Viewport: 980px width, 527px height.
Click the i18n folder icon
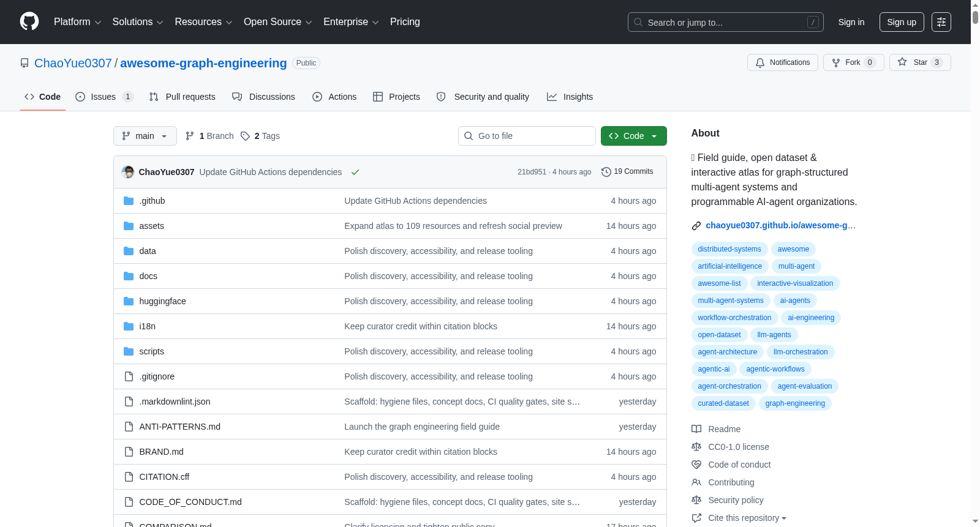129,326
